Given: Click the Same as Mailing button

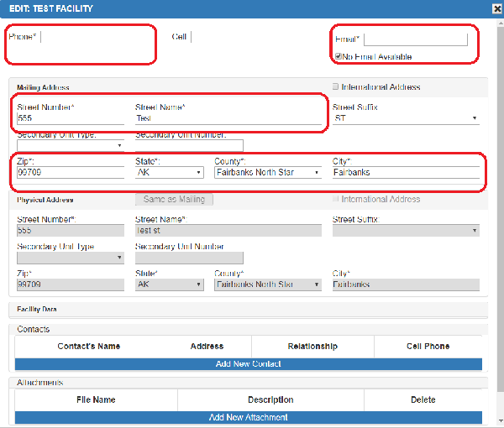Looking at the screenshot, I should click(174, 200).
